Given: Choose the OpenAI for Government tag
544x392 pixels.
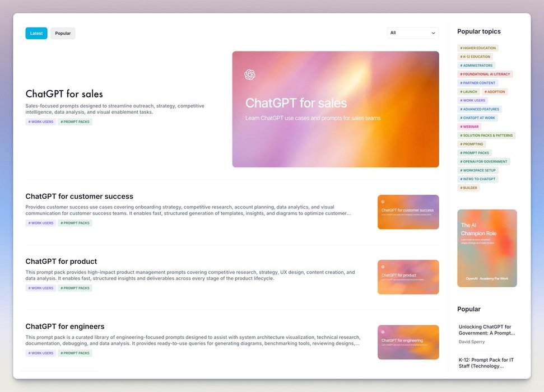Looking at the screenshot, I should click(x=483, y=161).
